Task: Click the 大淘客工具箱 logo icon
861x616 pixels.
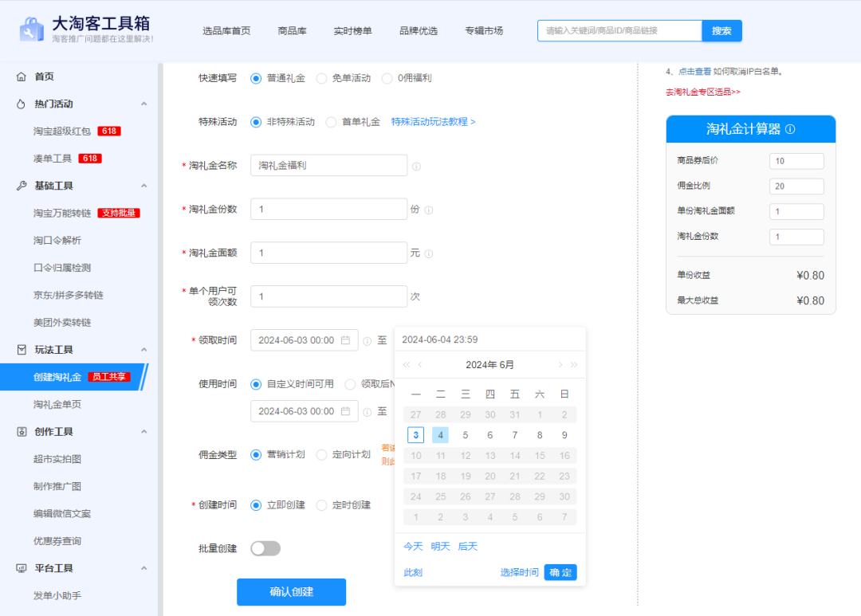Action: pos(31,29)
